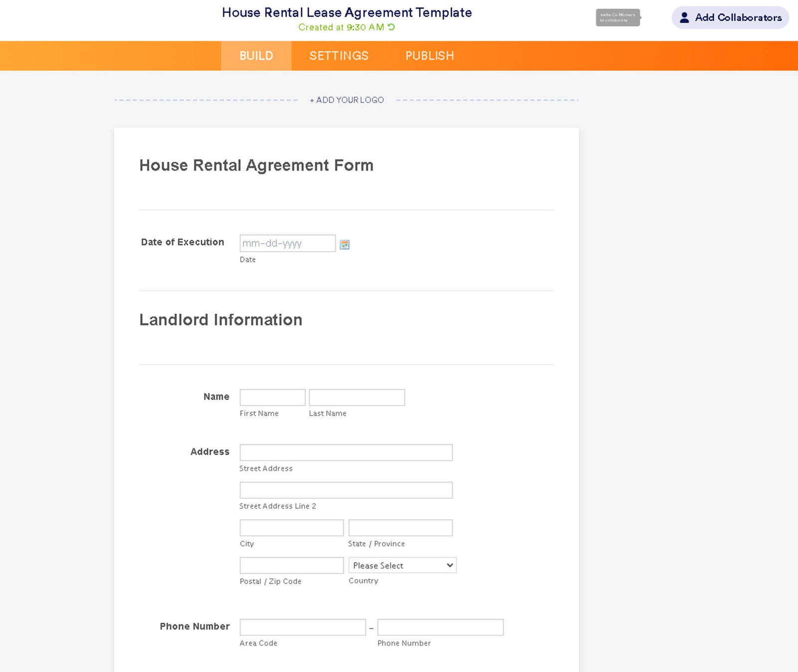The image size is (798, 672).
Task: Click the person icon in Add Collaborators
Action: coord(684,17)
